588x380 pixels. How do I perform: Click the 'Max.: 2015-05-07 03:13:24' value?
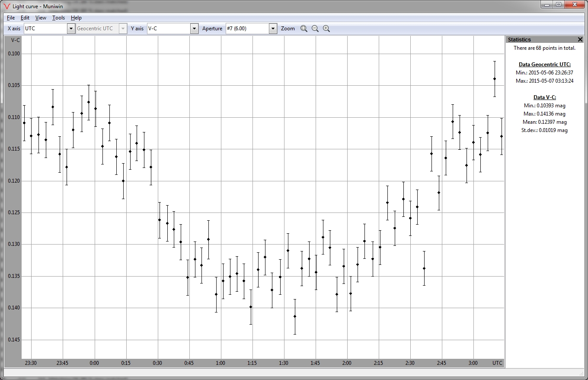[544, 81]
